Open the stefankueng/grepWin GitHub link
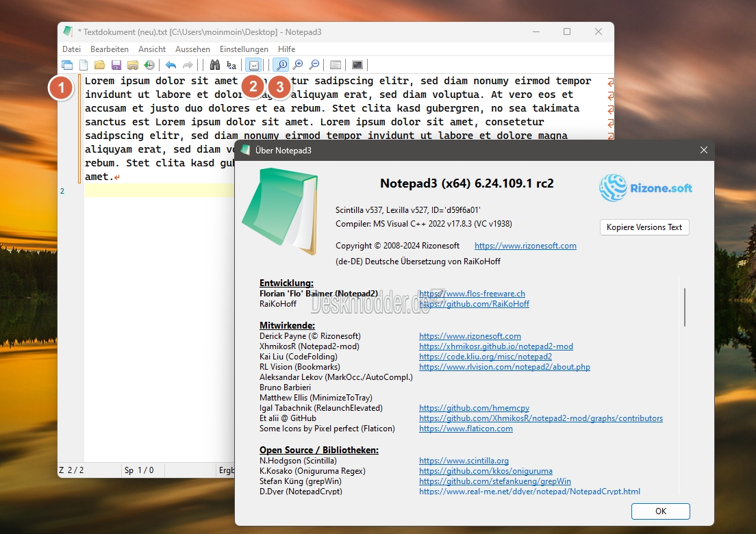 495,481
